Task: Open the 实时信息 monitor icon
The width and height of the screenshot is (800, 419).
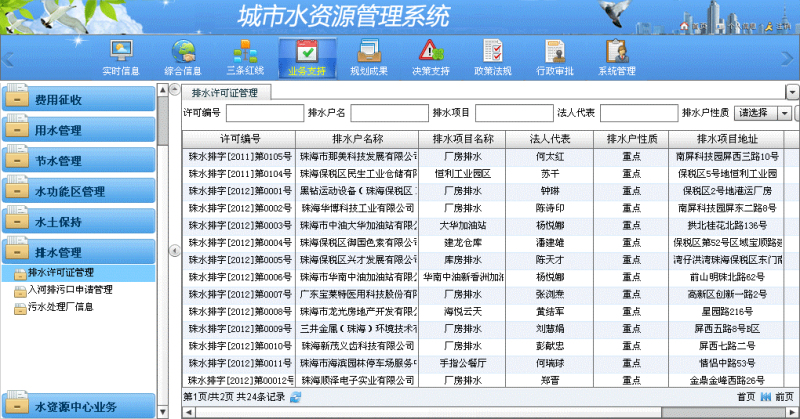Action: click(x=121, y=50)
